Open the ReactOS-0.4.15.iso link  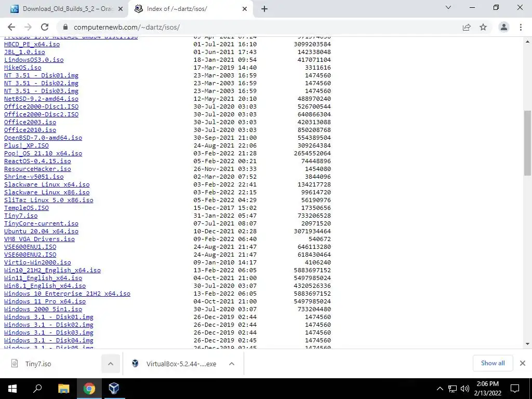pyautogui.click(x=37, y=161)
